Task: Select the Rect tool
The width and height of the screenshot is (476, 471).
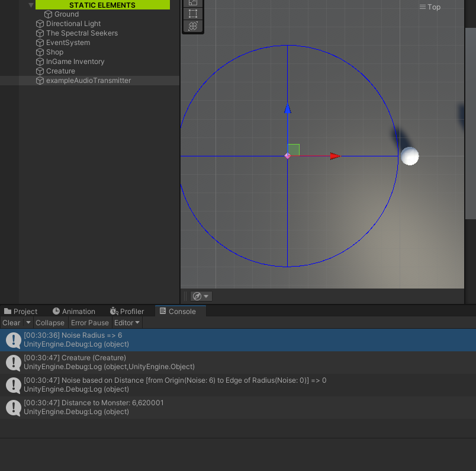Action: point(192,14)
